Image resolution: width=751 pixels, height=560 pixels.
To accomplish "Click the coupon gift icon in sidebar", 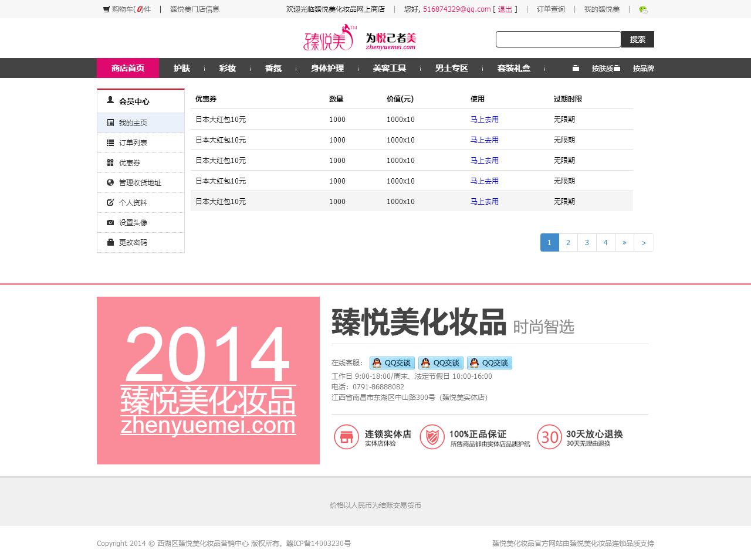I will 110,162.
